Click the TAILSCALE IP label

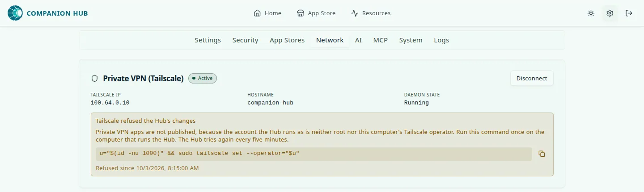coord(106,95)
